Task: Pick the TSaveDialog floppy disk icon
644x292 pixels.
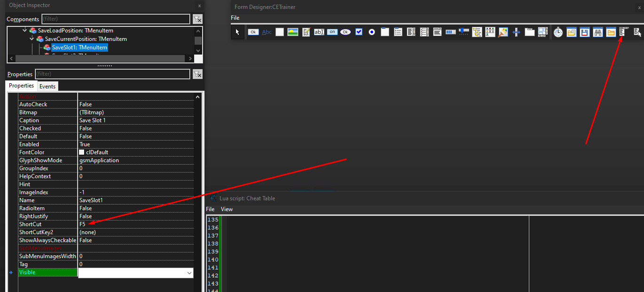Action: [x=584, y=32]
